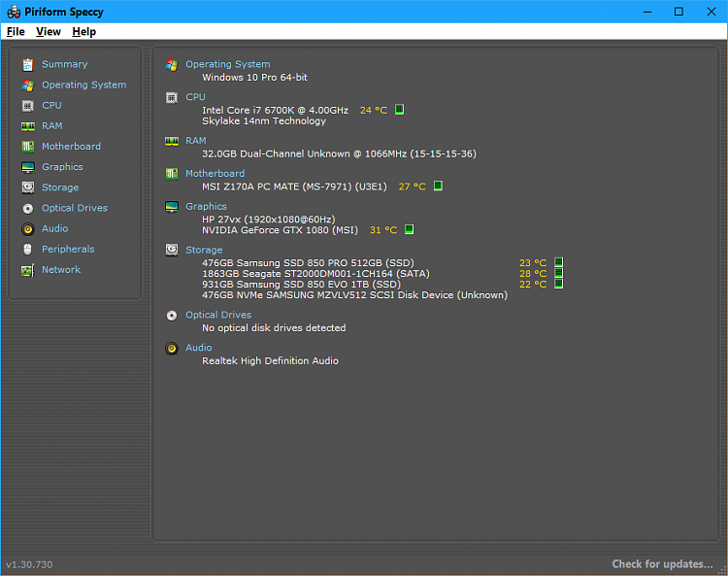The width and height of the screenshot is (728, 576).
Task: Select Network in the sidebar
Action: (x=61, y=269)
